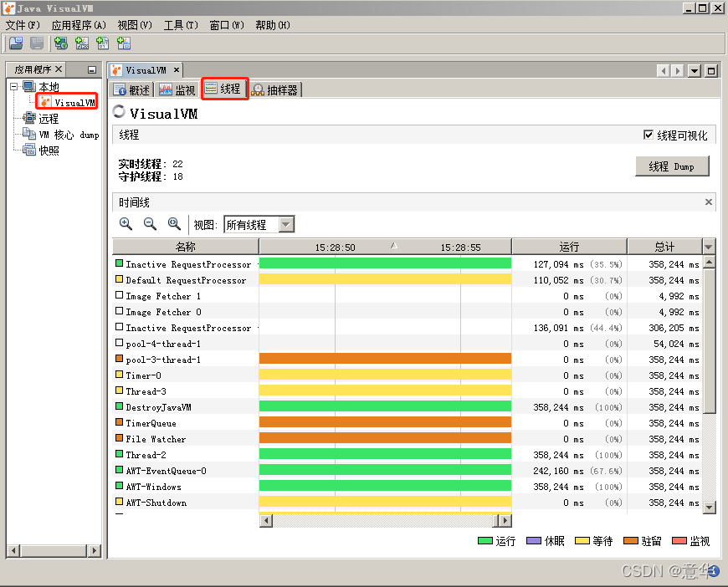Select the Default RequestProcessor thread row
Viewport: 728px width, 587px height.
[x=408, y=280]
